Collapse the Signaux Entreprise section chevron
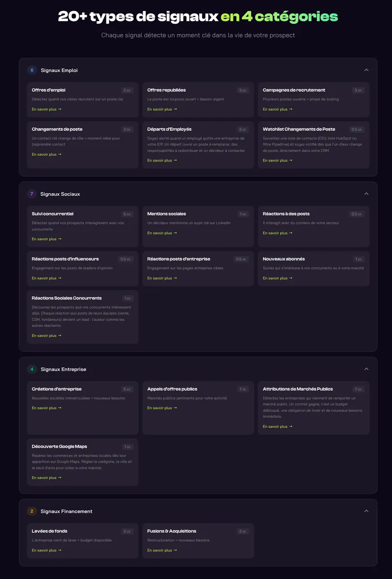 pos(366,369)
